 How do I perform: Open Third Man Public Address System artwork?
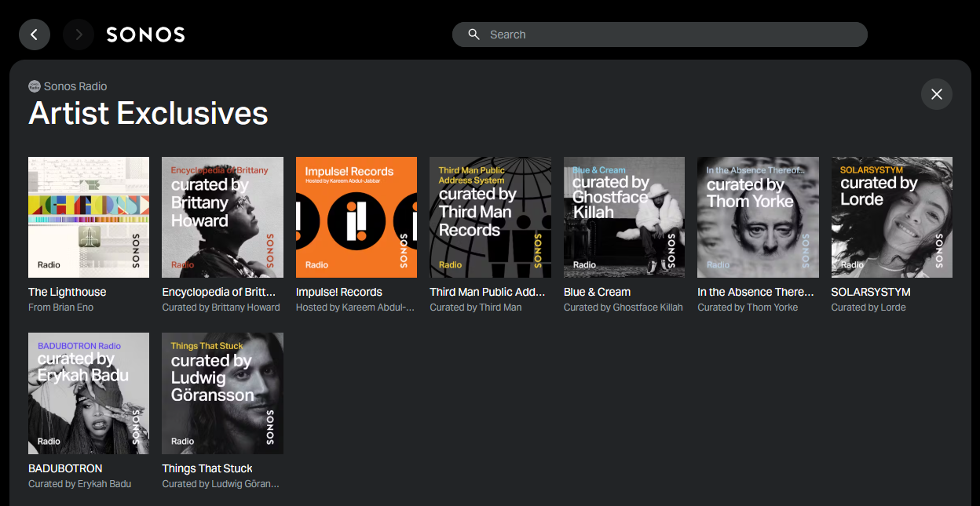pyautogui.click(x=491, y=217)
